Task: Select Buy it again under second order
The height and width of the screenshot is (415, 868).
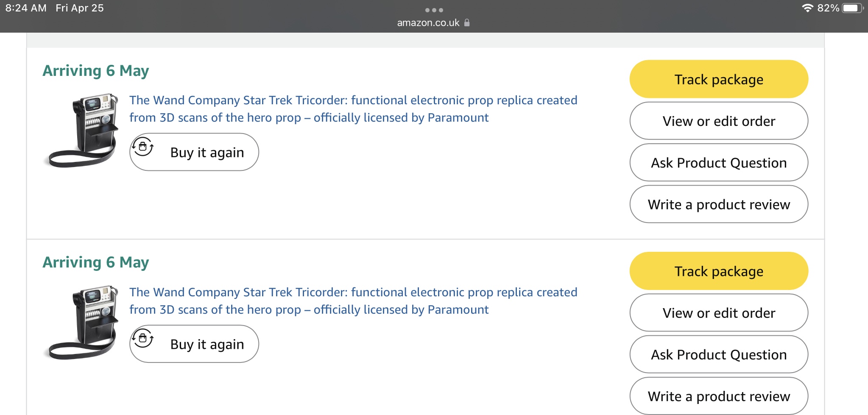Action: tap(194, 344)
